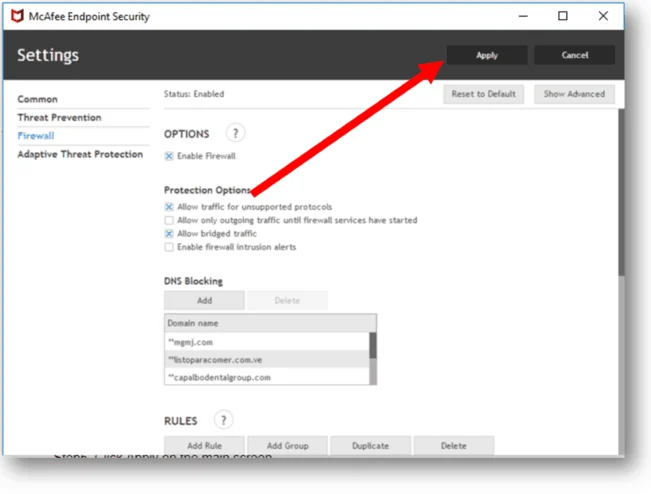
Task: Click the Domain name column header
Action: click(270, 323)
